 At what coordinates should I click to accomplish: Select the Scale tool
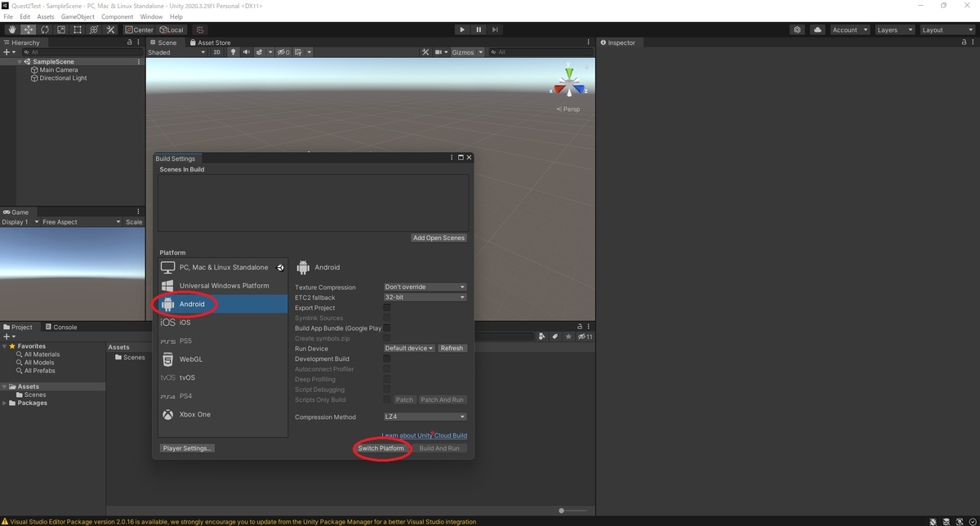pyautogui.click(x=60, y=29)
